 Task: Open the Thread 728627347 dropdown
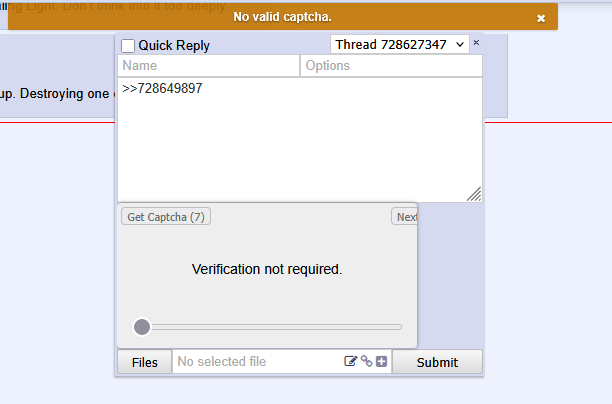[x=400, y=44]
